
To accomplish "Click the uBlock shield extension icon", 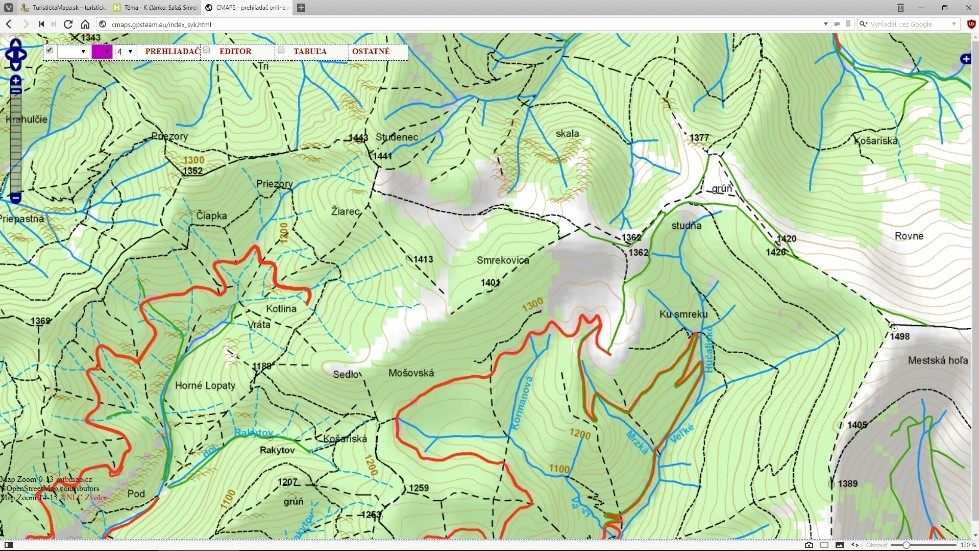I will tap(970, 24).
